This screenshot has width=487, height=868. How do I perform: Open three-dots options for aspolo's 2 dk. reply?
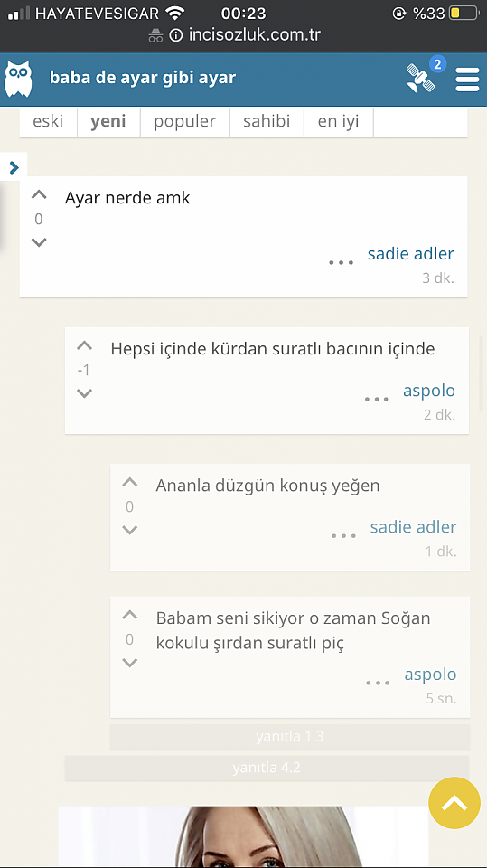(376, 399)
